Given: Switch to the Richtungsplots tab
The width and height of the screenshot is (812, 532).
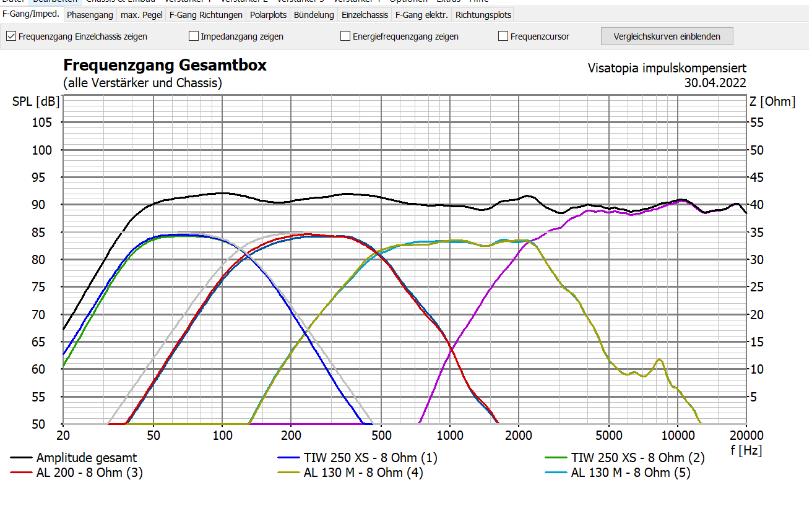Looking at the screenshot, I should pos(483,14).
